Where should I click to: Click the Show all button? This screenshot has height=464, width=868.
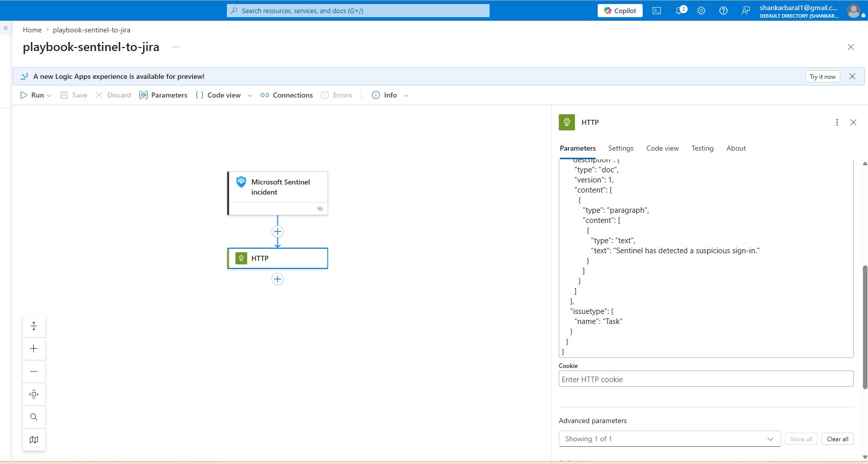coord(801,439)
